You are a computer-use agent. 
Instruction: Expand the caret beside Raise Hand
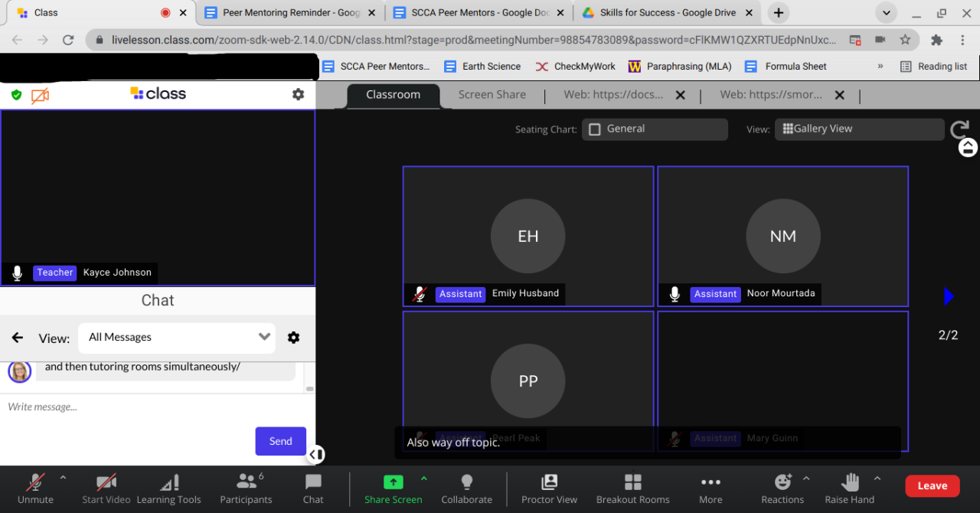point(877,479)
